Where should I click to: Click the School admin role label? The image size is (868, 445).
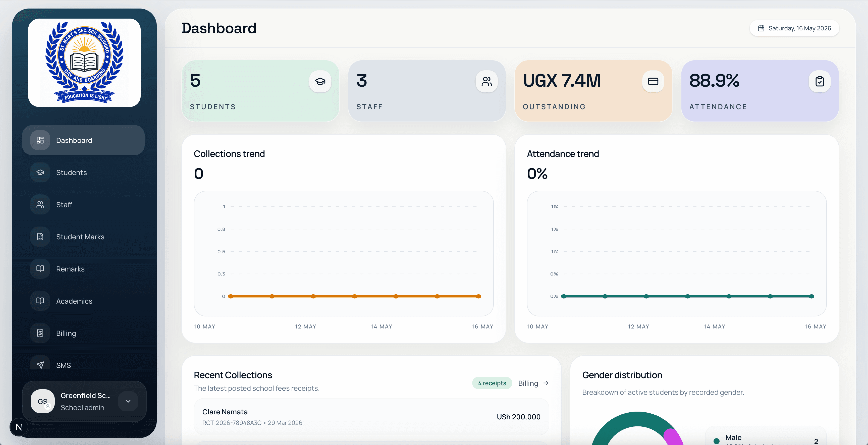pos(83,408)
